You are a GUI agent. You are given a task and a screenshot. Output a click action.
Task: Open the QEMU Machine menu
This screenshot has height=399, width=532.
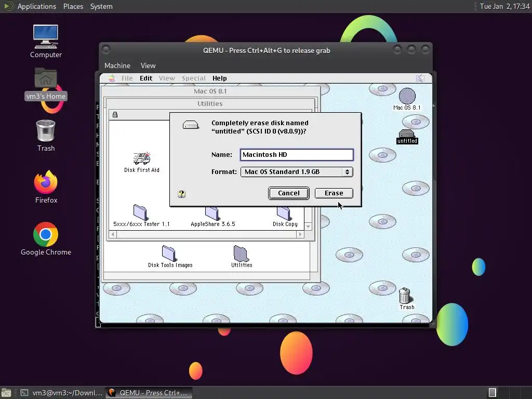pos(117,65)
